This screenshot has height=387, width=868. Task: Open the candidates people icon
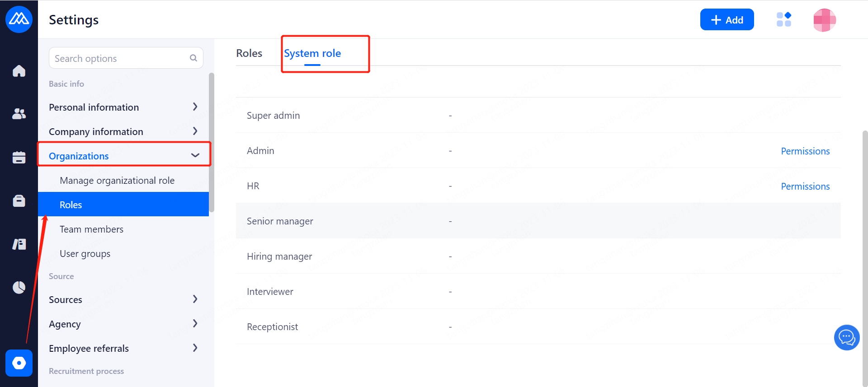point(19,114)
